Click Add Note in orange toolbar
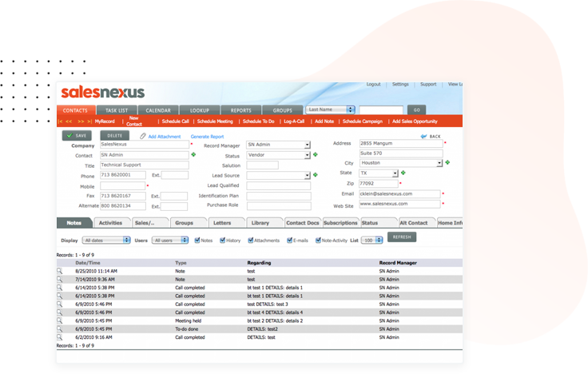The image size is (588, 374). [x=324, y=121]
